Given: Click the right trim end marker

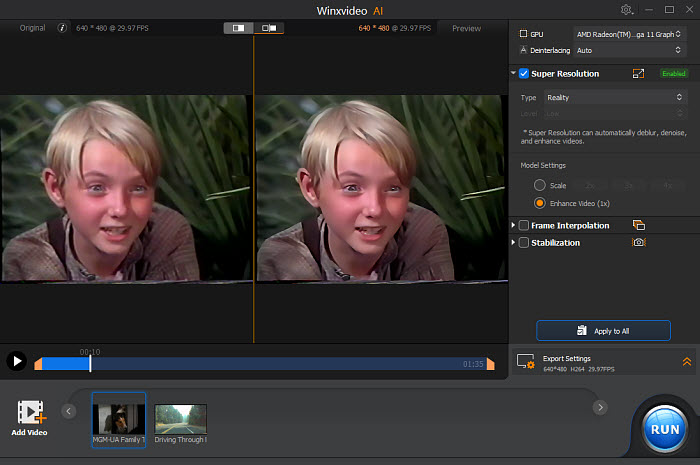Looking at the screenshot, I should click(x=491, y=364).
